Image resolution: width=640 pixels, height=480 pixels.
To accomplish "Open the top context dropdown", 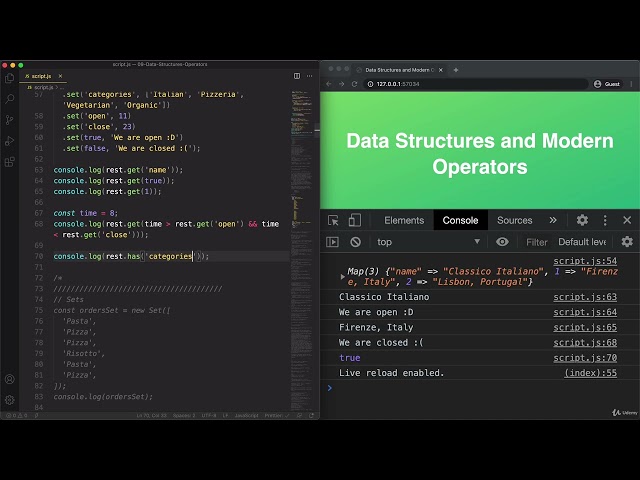I will coord(428,242).
